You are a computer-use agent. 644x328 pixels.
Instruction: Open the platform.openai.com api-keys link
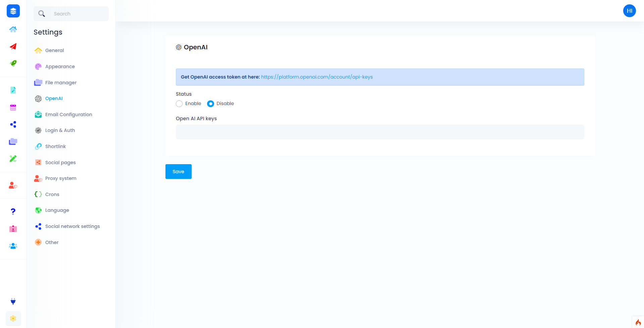click(317, 77)
